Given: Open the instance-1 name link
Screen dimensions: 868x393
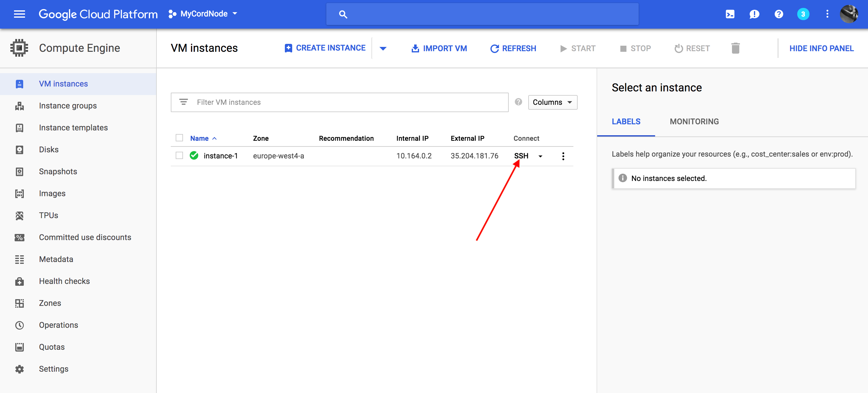Looking at the screenshot, I should (221, 156).
